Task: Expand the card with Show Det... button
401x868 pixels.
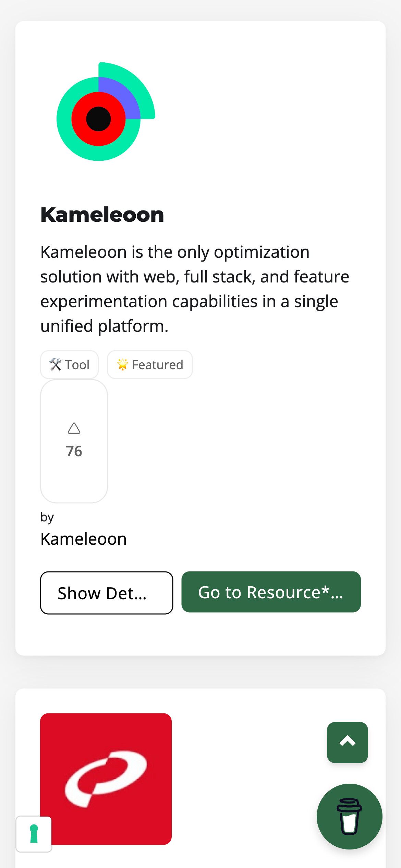Action: tap(107, 593)
